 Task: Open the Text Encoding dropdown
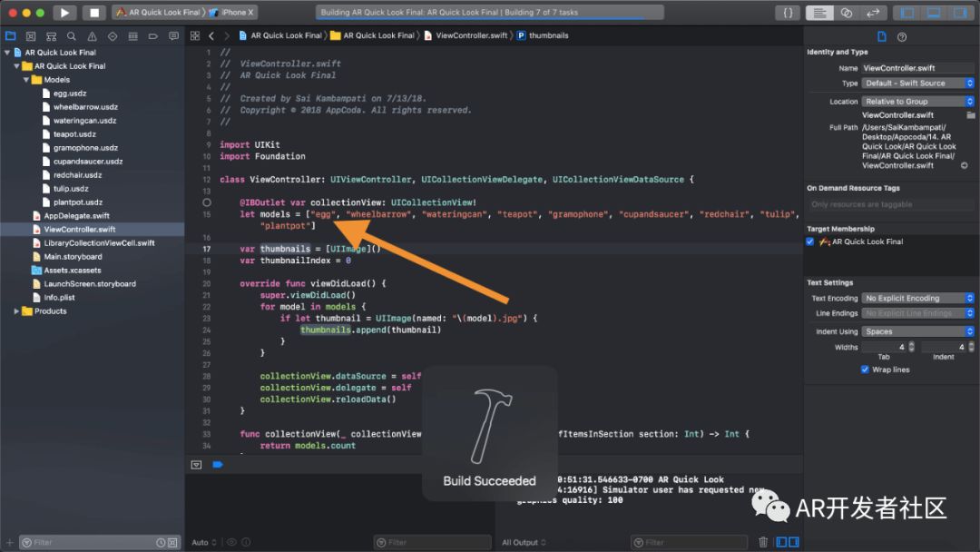coord(917,298)
